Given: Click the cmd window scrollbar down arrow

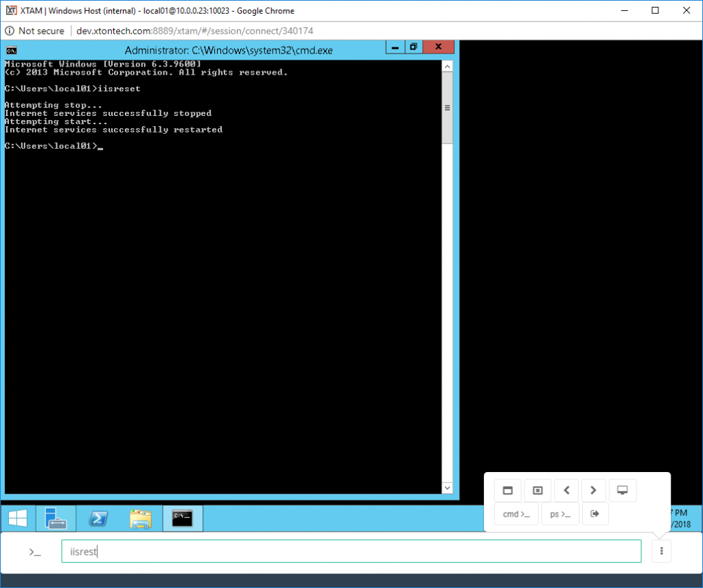Looking at the screenshot, I should [x=447, y=487].
